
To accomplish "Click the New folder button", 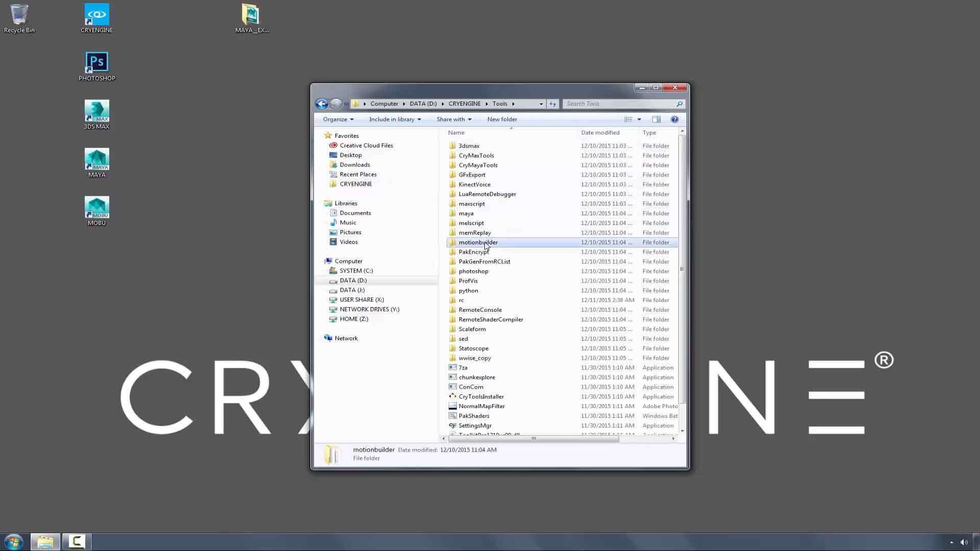I will tap(502, 119).
